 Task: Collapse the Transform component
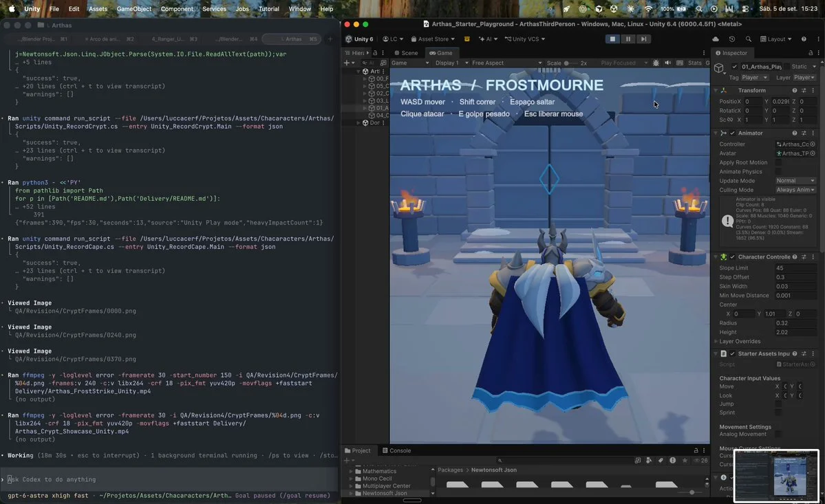coord(716,90)
